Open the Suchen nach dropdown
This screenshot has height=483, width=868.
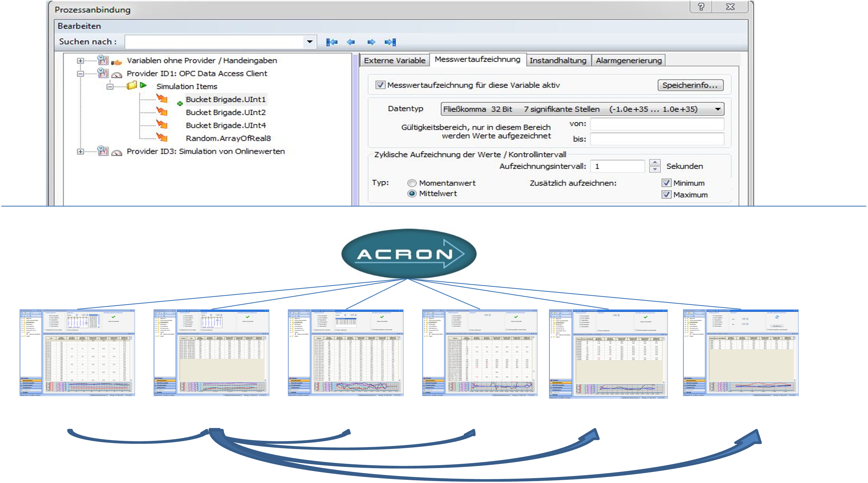pyautogui.click(x=309, y=42)
